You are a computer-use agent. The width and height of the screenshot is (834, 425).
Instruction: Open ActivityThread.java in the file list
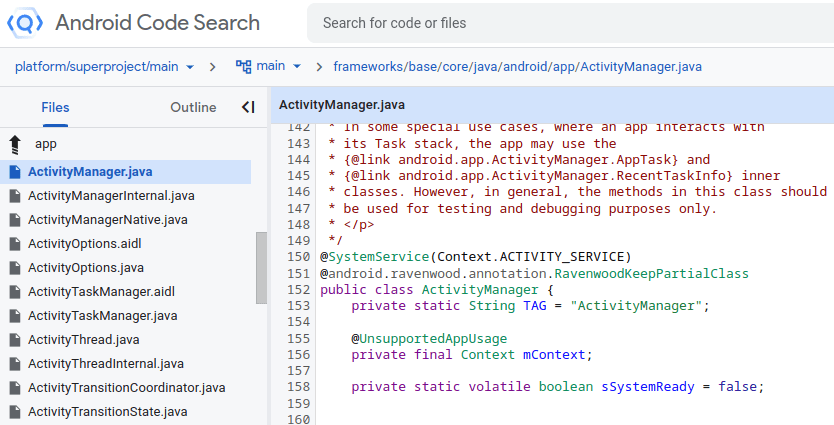pyautogui.click(x=84, y=339)
